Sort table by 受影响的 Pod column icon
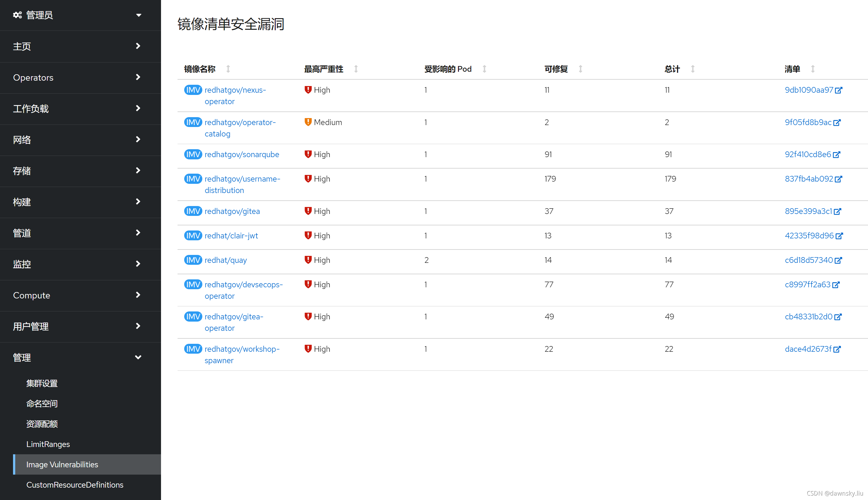This screenshot has height=500, width=868. 484,69
